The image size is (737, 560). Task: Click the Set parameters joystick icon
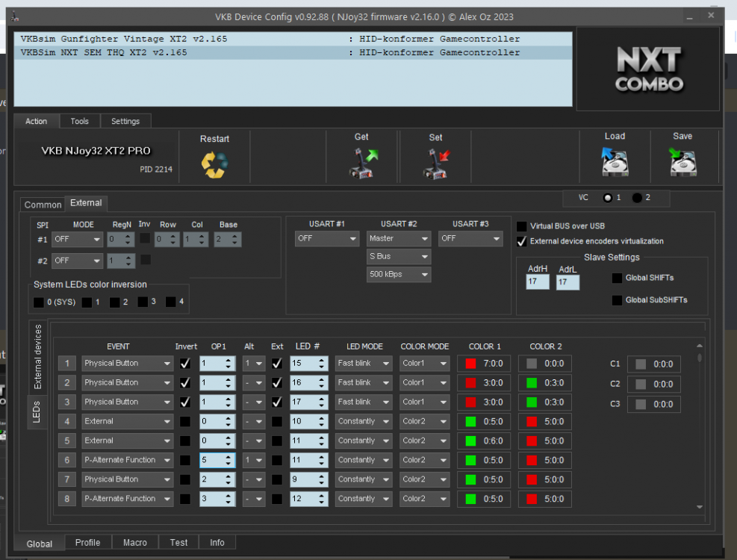(x=435, y=161)
